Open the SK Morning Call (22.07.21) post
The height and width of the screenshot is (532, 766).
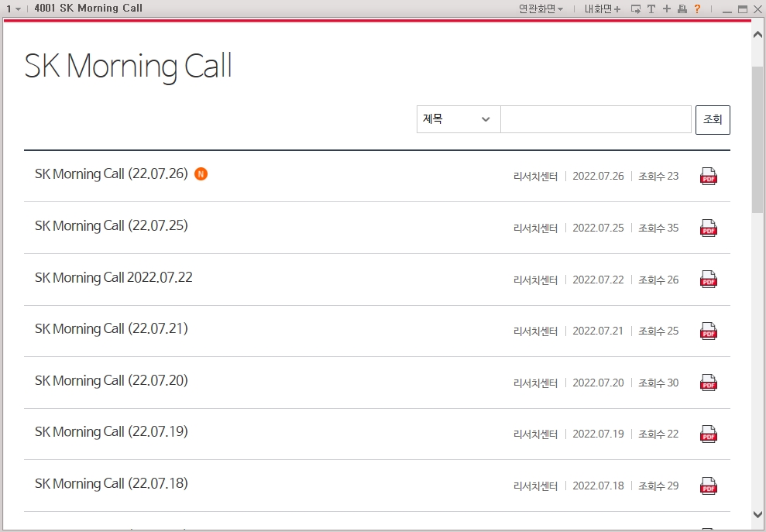(112, 329)
